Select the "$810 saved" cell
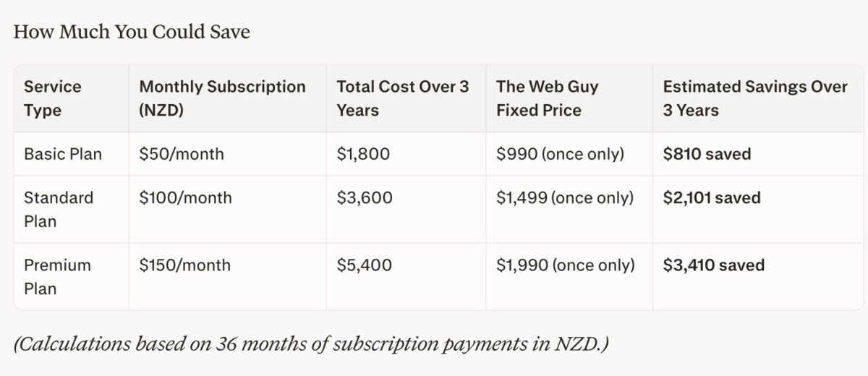 [x=707, y=154]
